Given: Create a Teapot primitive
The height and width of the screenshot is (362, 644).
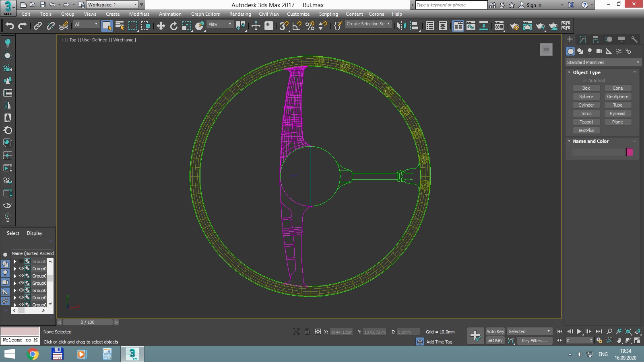Looking at the screenshot, I should point(586,122).
